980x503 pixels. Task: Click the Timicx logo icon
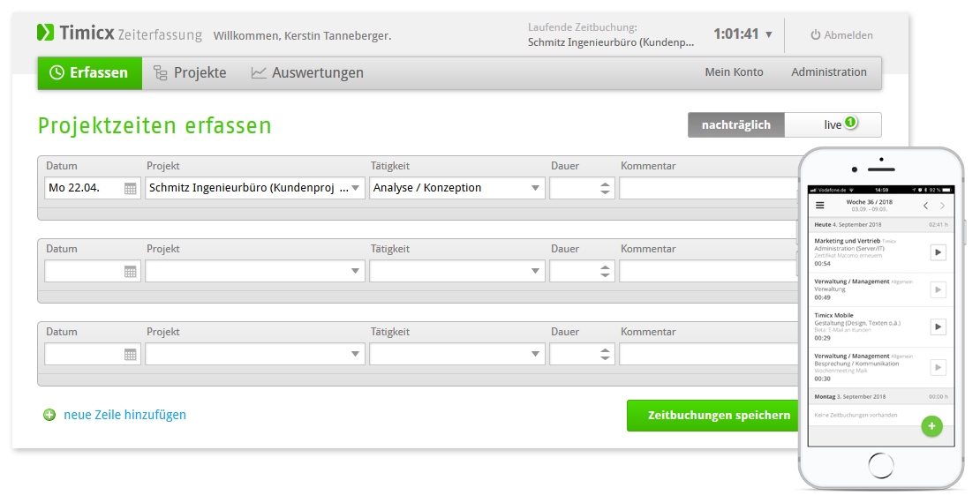tap(45, 33)
